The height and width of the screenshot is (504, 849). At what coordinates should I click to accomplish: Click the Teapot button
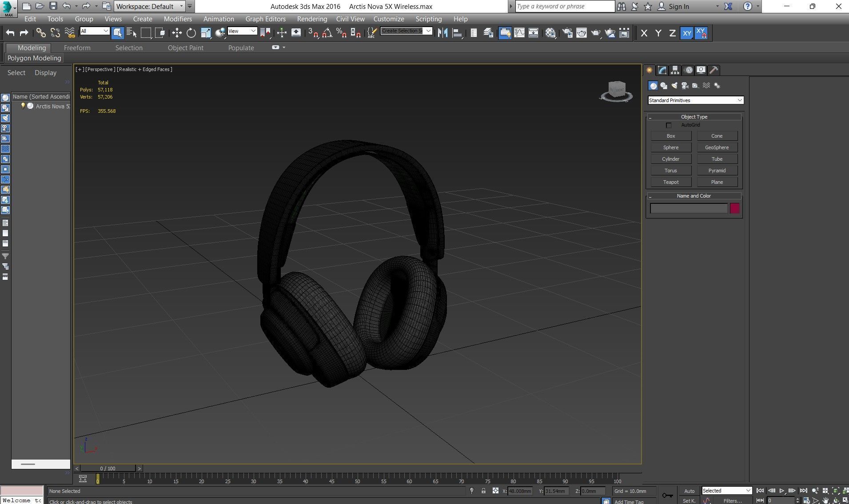pos(671,182)
